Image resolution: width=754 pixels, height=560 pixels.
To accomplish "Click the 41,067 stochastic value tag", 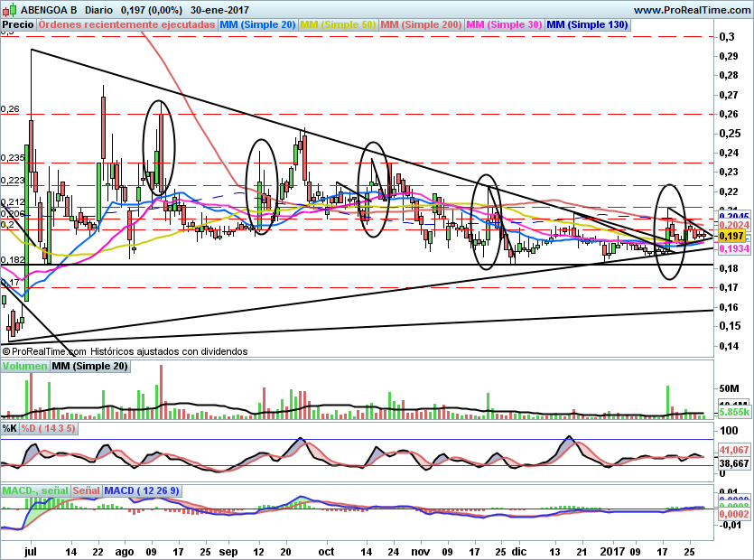I will [734, 450].
